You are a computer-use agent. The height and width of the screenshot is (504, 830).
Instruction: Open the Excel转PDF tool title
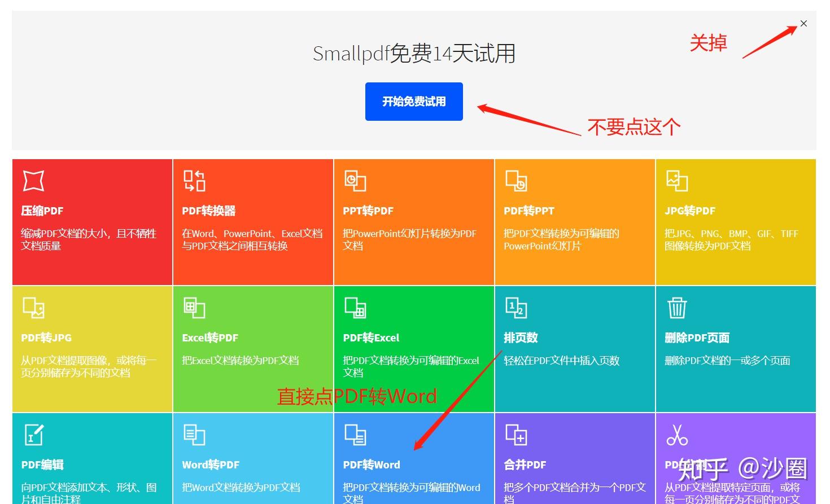(x=210, y=338)
